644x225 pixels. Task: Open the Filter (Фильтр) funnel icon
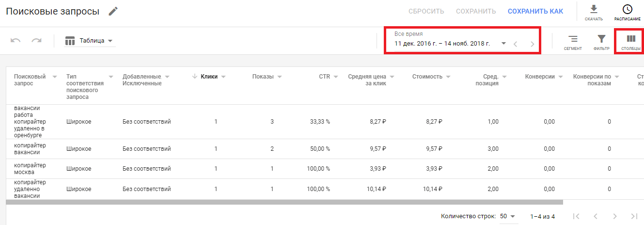[601, 39]
